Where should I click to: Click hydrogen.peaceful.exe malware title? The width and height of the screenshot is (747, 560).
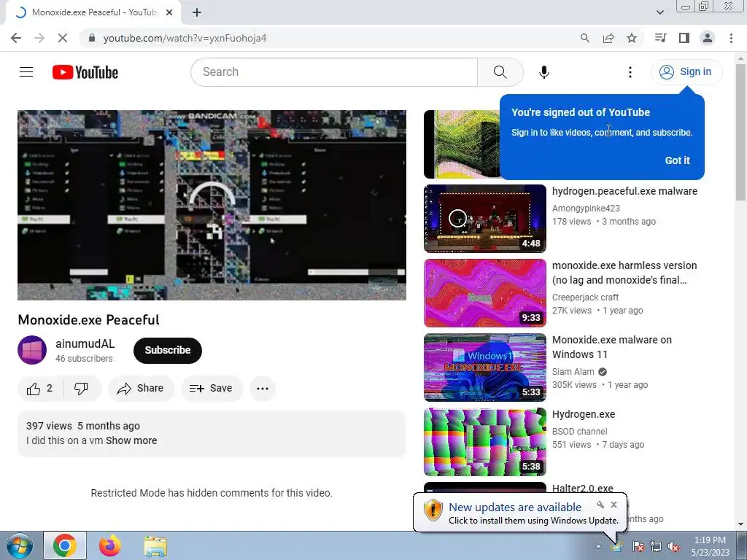(624, 191)
